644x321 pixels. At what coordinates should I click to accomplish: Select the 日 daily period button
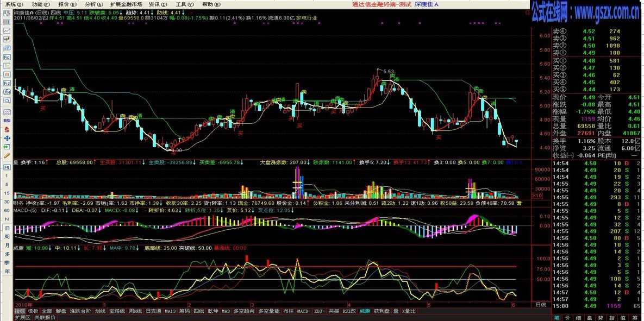click(7, 228)
